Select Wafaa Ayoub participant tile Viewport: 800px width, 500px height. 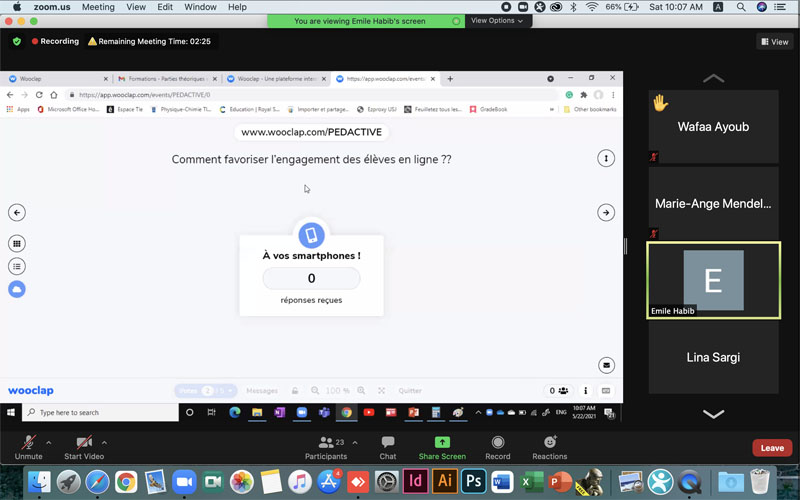click(713, 127)
